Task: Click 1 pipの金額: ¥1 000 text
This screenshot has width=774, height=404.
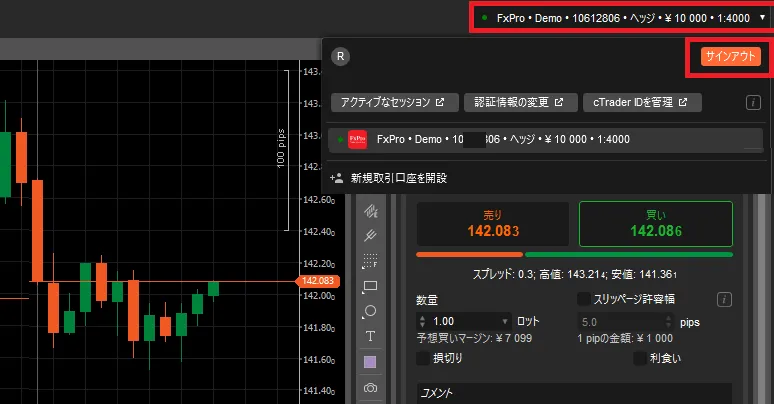Action: pyautogui.click(x=625, y=339)
